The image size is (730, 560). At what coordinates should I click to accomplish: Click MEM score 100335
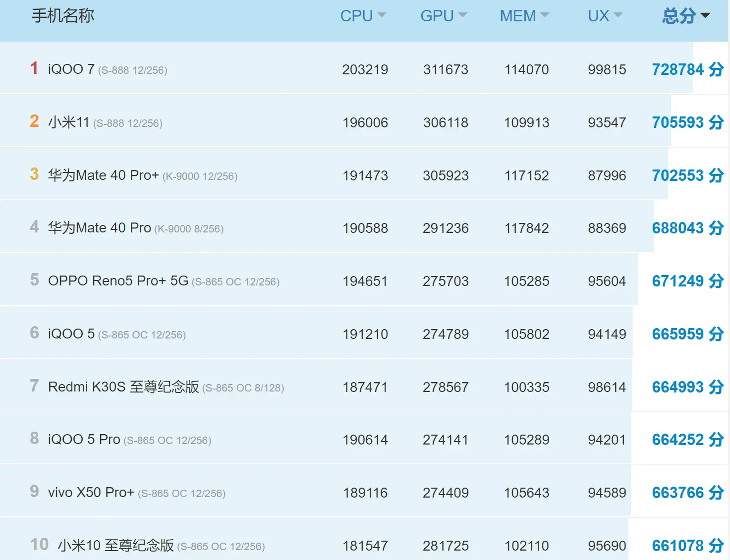click(x=526, y=387)
